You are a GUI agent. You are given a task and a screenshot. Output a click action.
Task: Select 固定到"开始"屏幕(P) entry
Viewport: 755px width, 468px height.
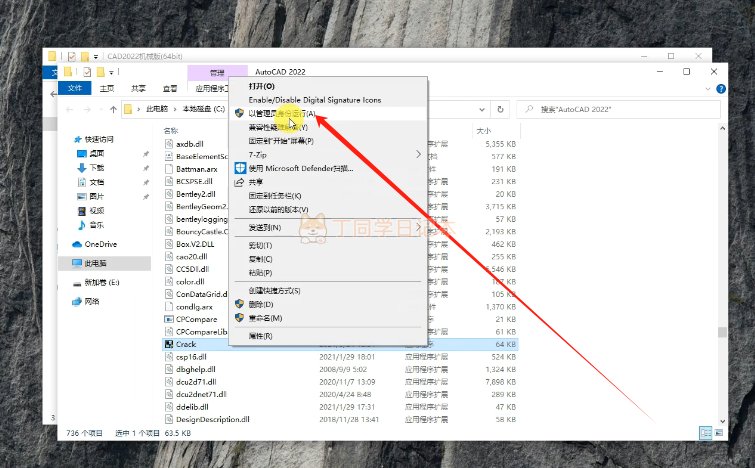(281, 141)
